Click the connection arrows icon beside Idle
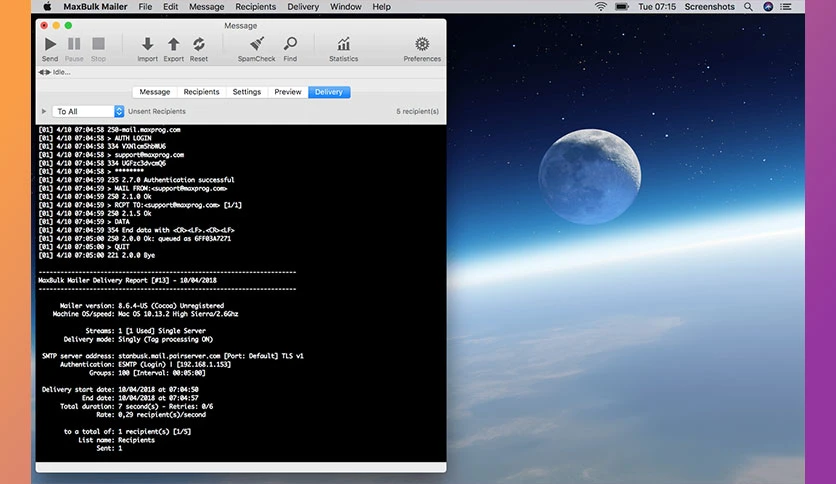This screenshot has width=836, height=484. (x=45, y=72)
